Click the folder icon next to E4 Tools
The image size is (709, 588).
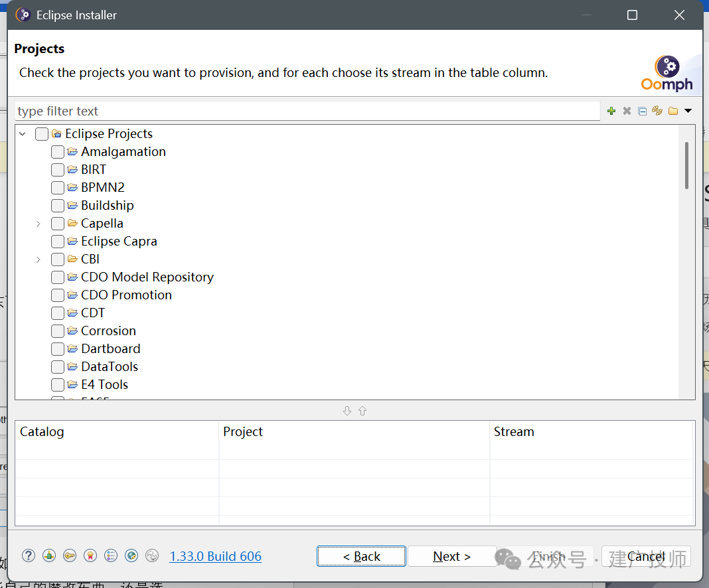(x=72, y=385)
